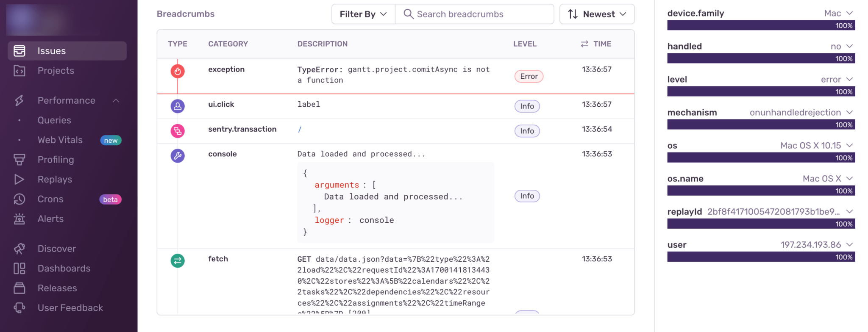Expand the mechanism tag chevron
Viewport: 868px width, 332px height.
pyautogui.click(x=849, y=112)
